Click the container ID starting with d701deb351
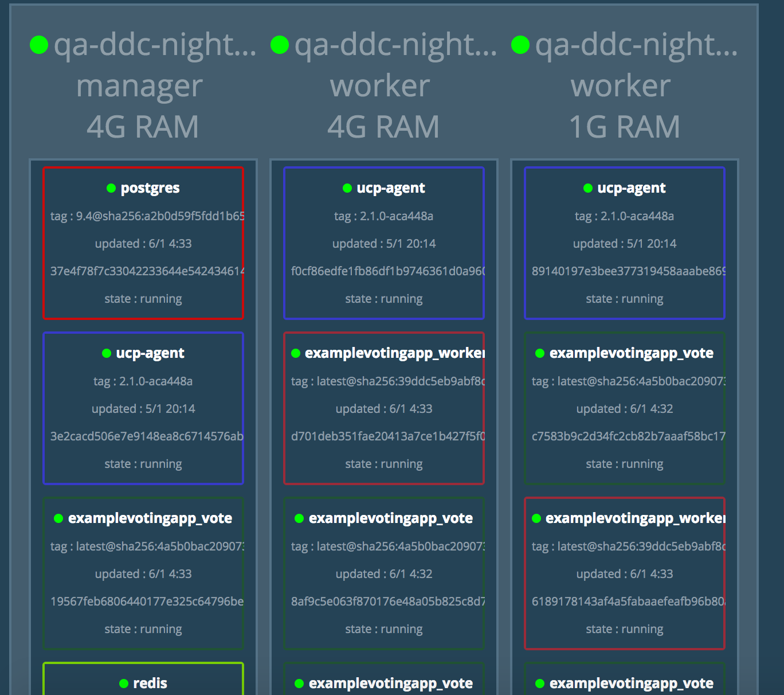The height and width of the screenshot is (695, 784). point(387,436)
